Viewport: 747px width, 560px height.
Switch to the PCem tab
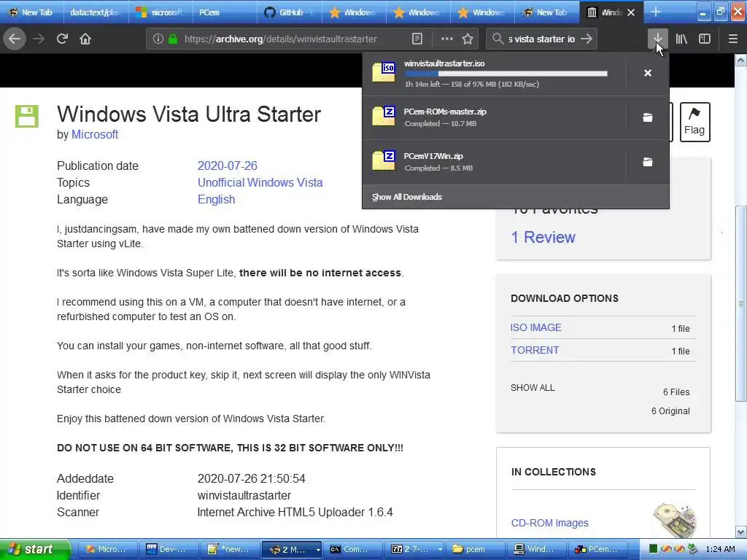225,12
